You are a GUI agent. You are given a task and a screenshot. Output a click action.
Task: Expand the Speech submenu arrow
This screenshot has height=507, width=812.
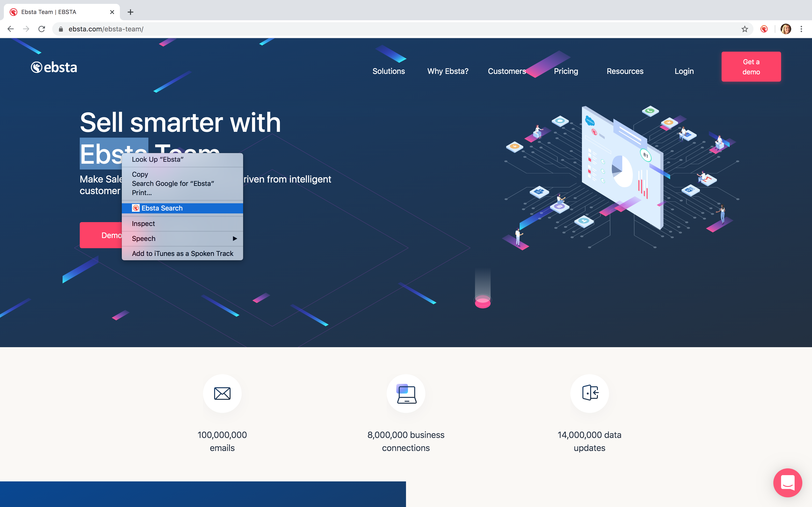(235, 239)
